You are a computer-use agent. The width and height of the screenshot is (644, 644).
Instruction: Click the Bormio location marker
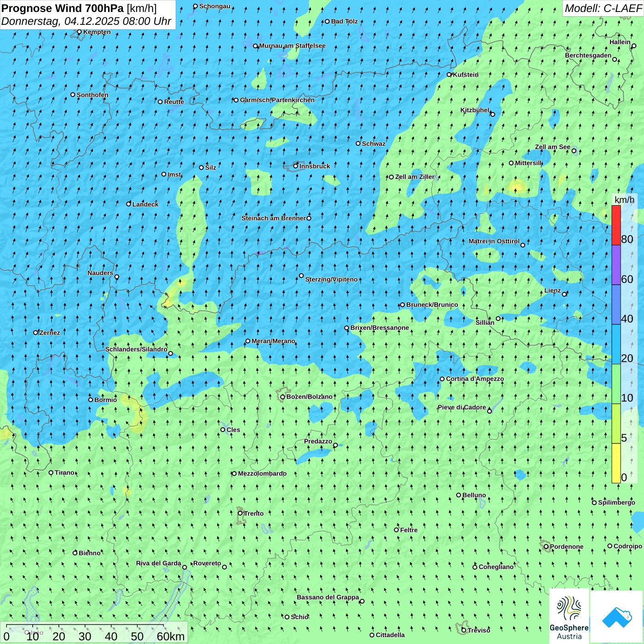[x=91, y=400]
